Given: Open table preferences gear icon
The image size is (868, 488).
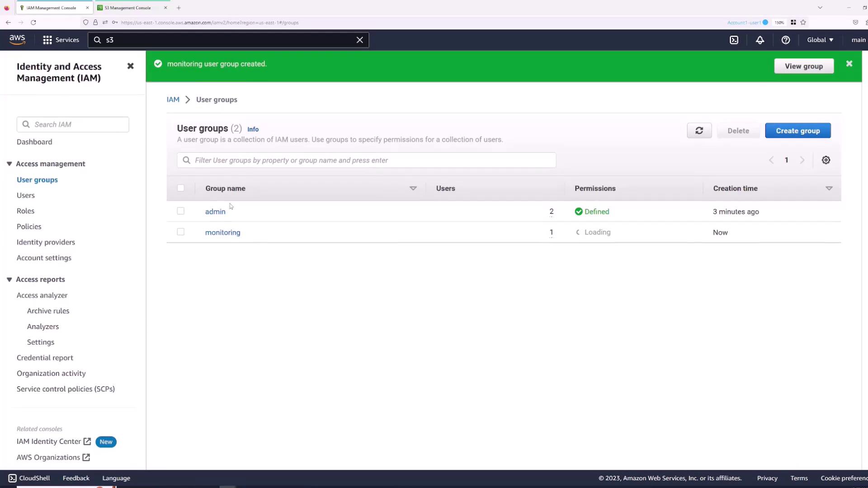Looking at the screenshot, I should tap(826, 160).
